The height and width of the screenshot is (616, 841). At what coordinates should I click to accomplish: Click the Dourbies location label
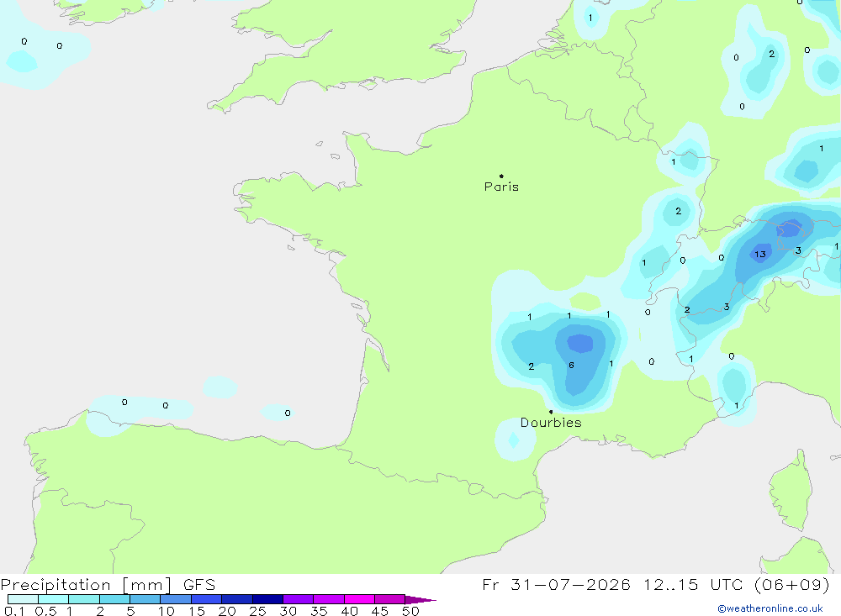(551, 423)
